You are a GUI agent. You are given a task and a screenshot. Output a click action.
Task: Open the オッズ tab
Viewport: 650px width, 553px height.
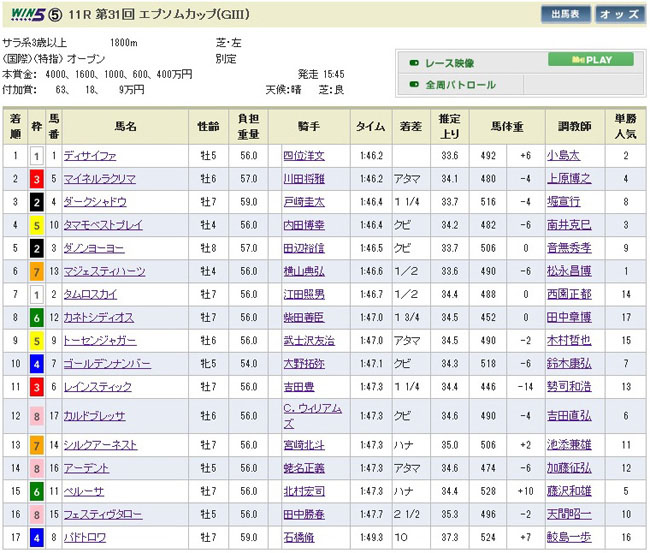[620, 14]
